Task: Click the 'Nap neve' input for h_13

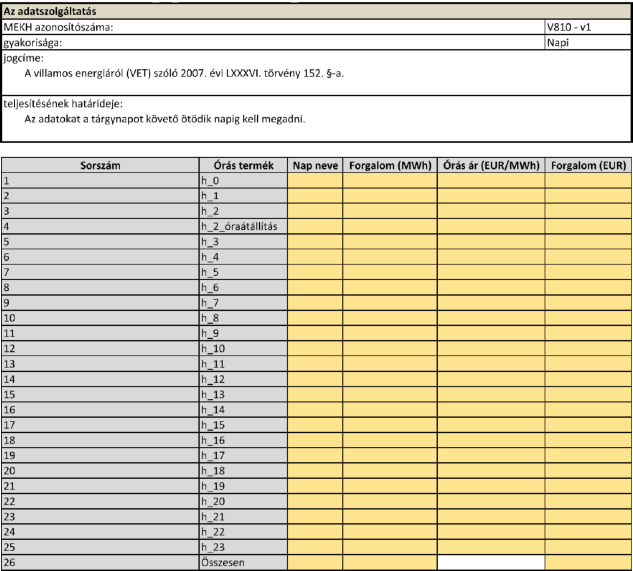Action: (x=315, y=395)
